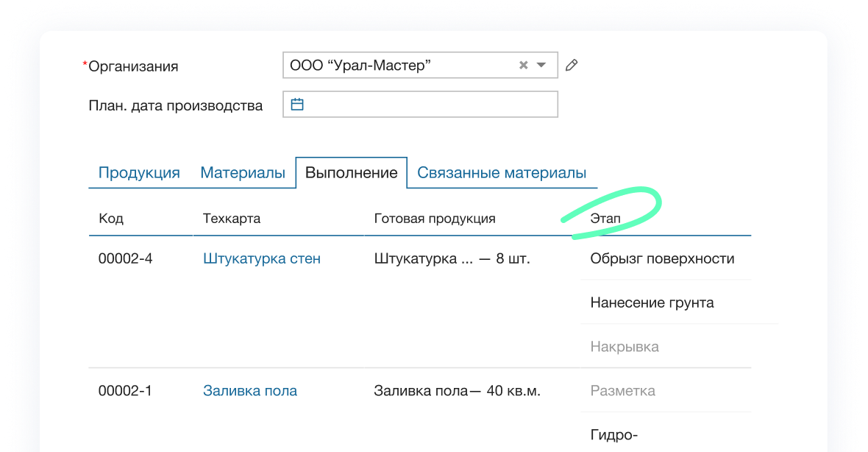This screenshot has height=452, width=868.
Task: Clear the organization field with the X icon
Action: [523, 66]
